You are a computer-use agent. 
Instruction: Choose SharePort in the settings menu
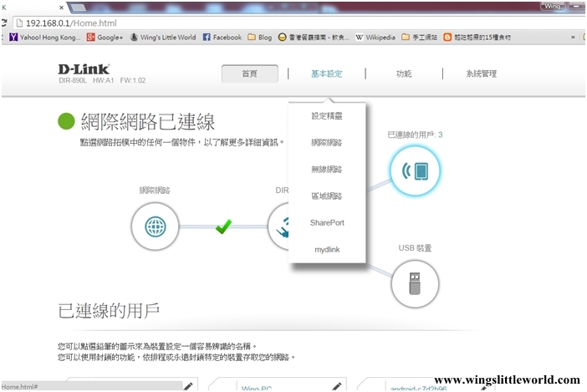click(x=326, y=223)
